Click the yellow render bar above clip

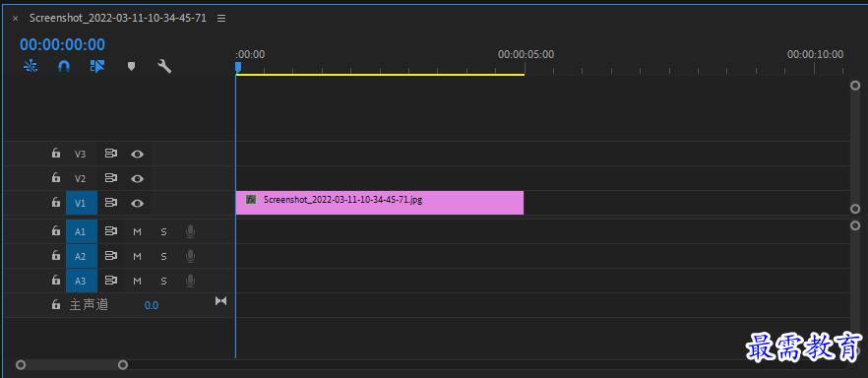pos(380,74)
